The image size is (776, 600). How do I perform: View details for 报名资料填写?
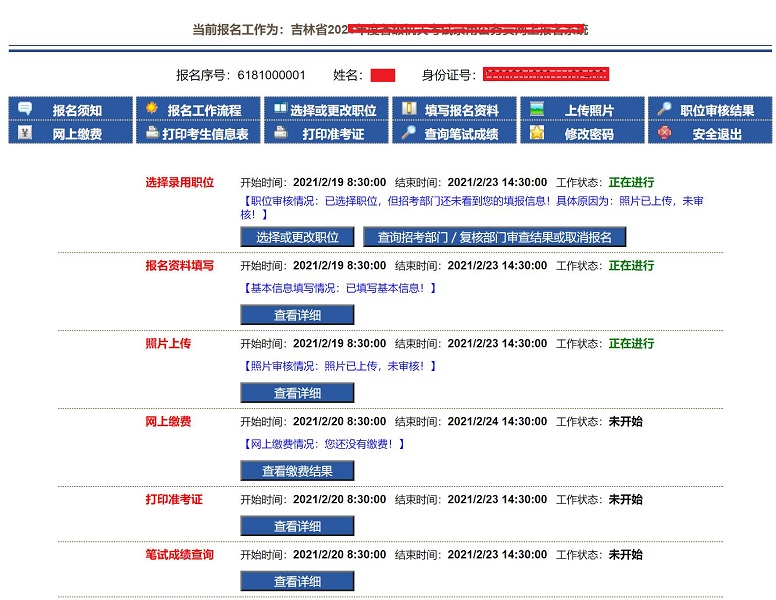(x=297, y=315)
